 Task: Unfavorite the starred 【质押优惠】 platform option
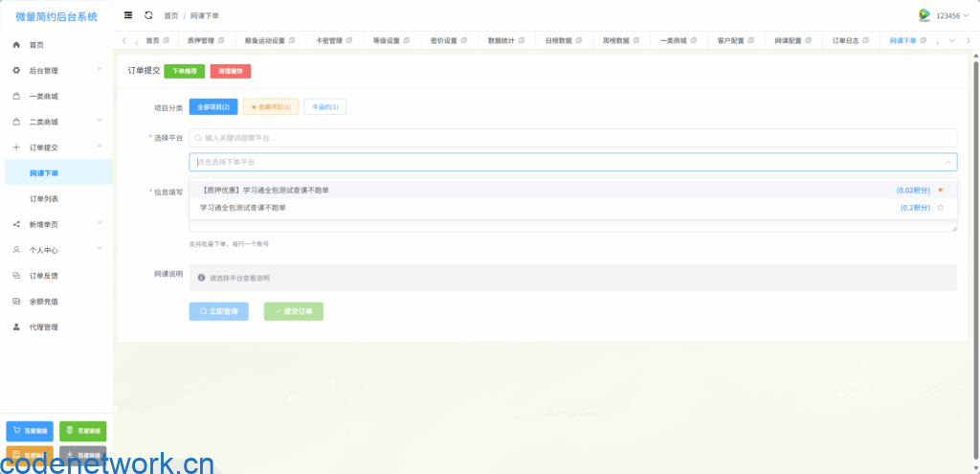[x=941, y=191]
